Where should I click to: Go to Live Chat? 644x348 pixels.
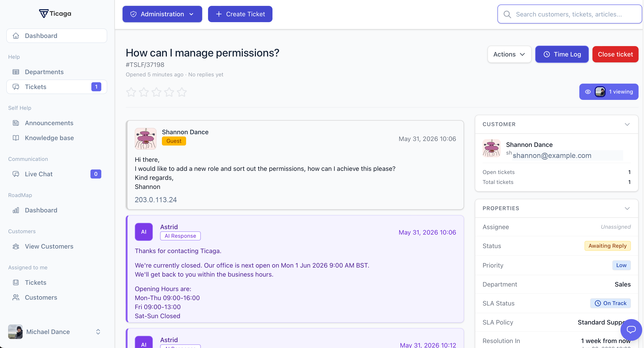tap(57, 174)
